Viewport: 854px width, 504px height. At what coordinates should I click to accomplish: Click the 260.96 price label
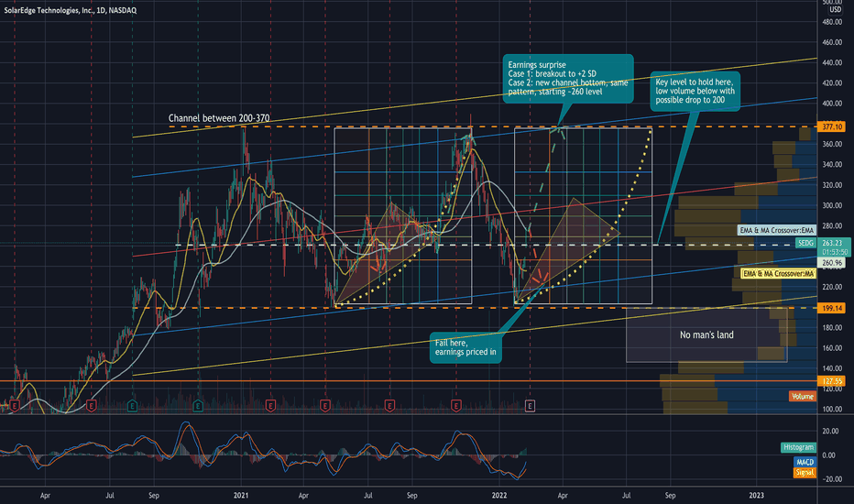coord(832,263)
